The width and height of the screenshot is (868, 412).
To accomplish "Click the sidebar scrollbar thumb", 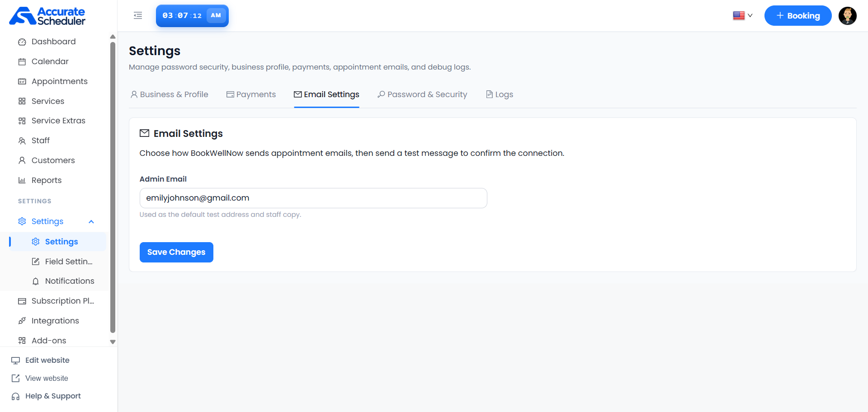I will click(113, 187).
